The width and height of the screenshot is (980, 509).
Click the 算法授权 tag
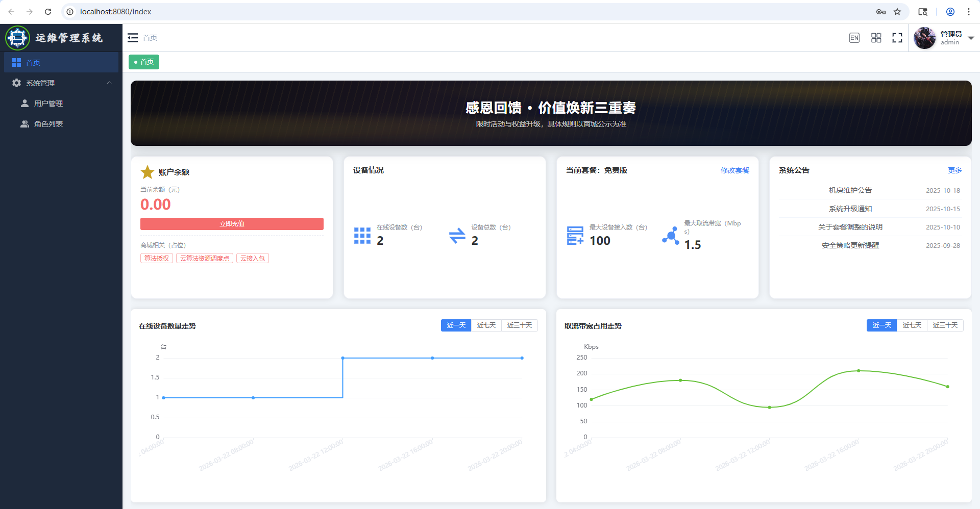(x=157, y=258)
